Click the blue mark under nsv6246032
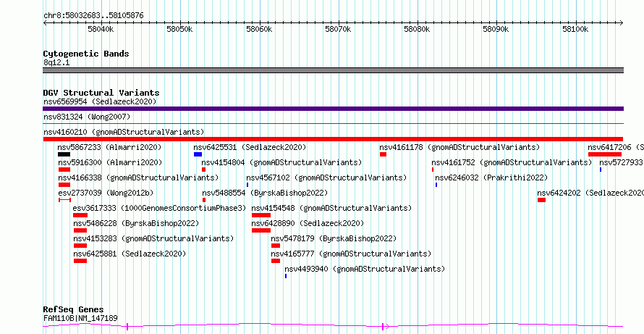This screenshot has width=644, height=334. point(436,185)
